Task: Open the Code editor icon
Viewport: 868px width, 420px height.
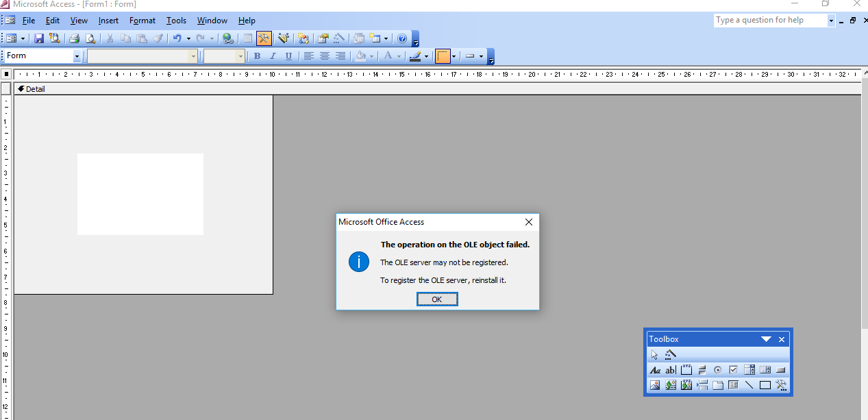Action: (303, 38)
